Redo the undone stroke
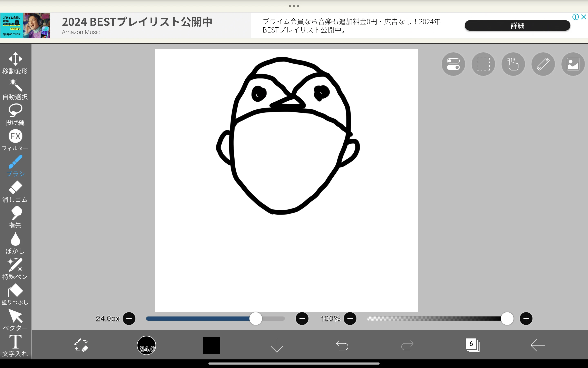The height and width of the screenshot is (368, 588). [407, 345]
